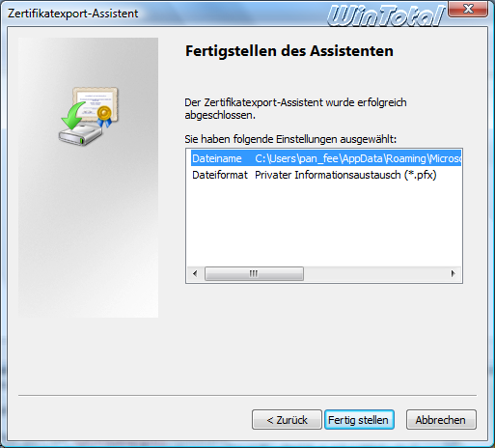Click the Fertigstellen des Assistenten heading
The image size is (495, 448).
(x=289, y=51)
